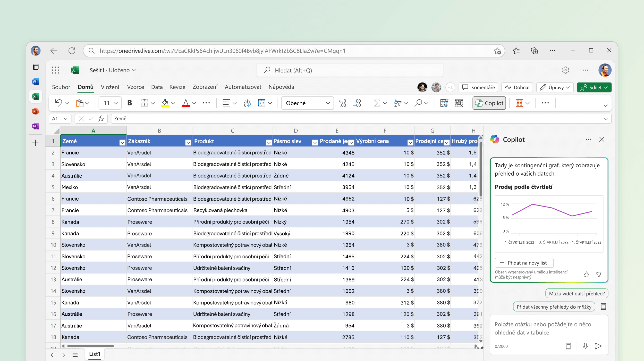Click the Komentáře button
Viewport: 644px width, 361px height.
(x=478, y=87)
